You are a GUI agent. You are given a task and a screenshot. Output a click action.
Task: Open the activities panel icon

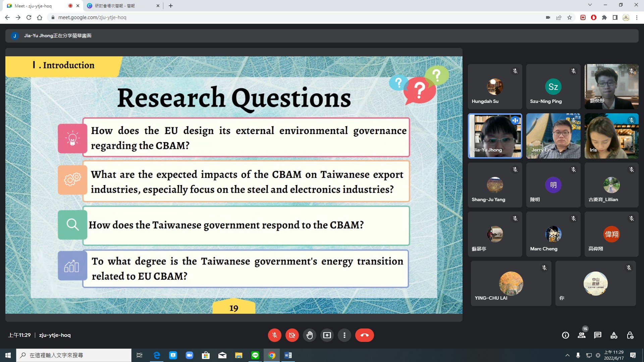614,335
